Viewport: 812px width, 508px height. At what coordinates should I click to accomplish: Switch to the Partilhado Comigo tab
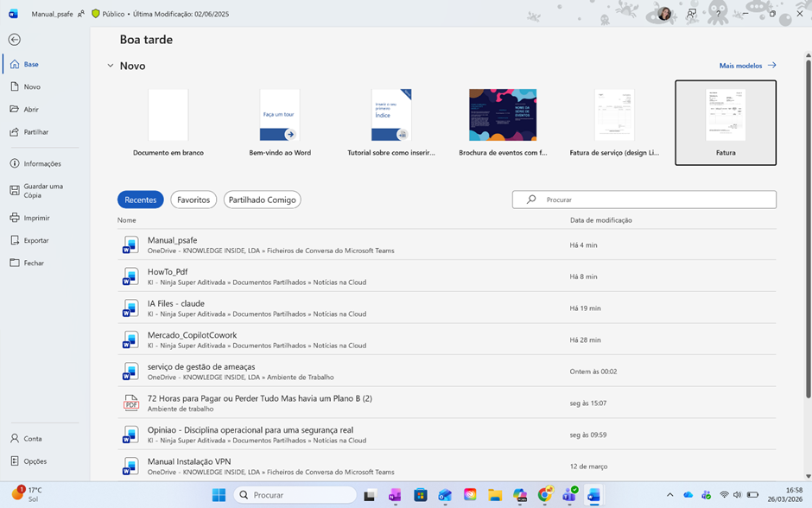click(262, 200)
